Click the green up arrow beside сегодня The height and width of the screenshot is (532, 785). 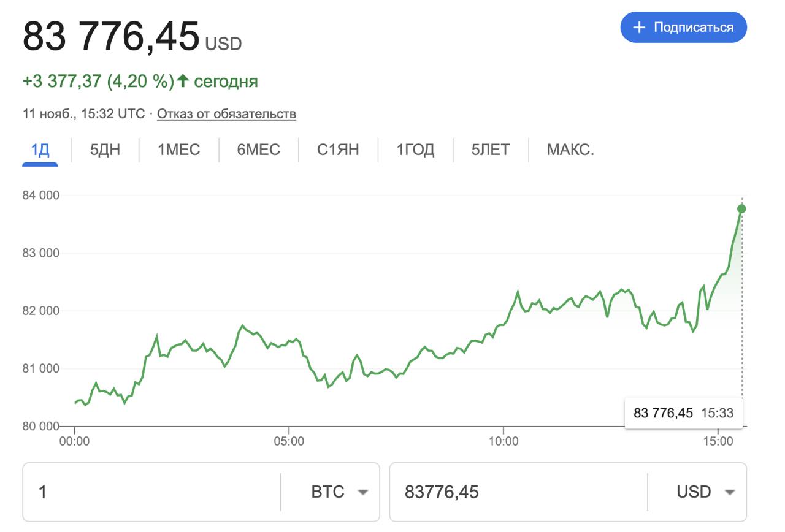tap(183, 82)
